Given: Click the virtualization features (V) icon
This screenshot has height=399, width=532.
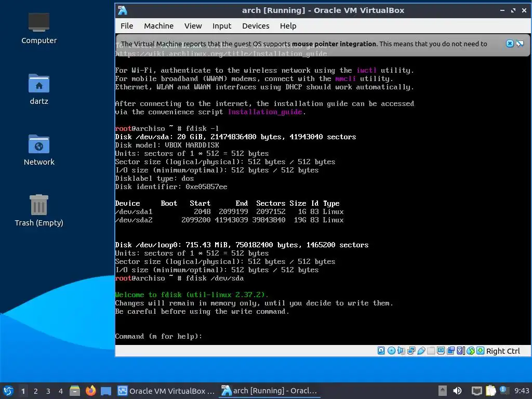Looking at the screenshot, I should pyautogui.click(x=460, y=351).
